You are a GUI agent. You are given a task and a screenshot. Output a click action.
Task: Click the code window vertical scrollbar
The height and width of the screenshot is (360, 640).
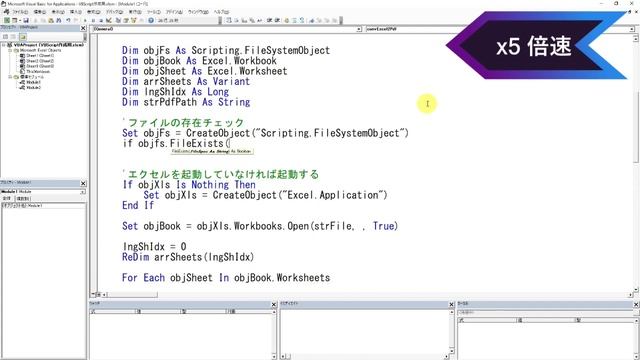[x=636, y=163]
